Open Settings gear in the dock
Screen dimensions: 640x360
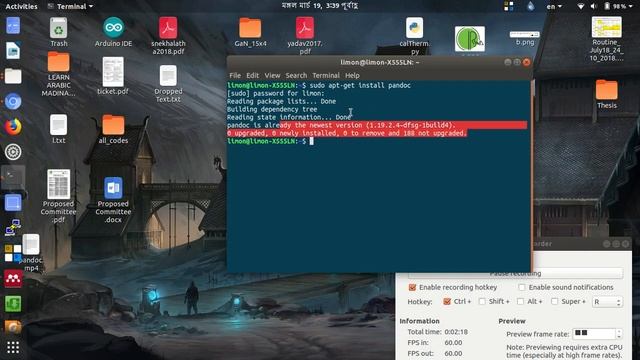pos(13,152)
